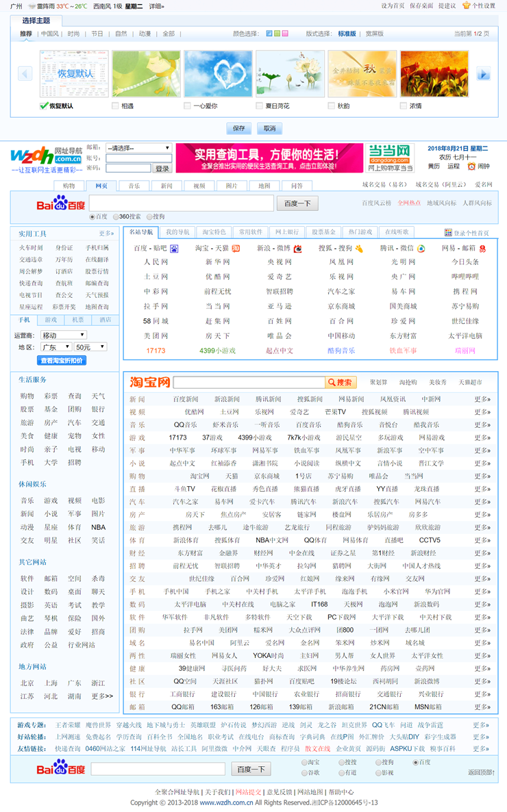Expand 更多» for the 新闻 row
Screen dimensions: 507x812
482,399
